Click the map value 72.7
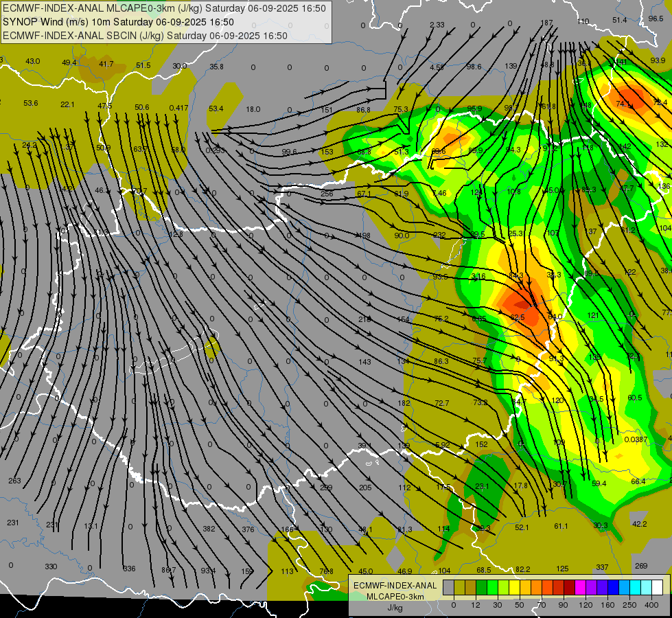 tap(442, 403)
